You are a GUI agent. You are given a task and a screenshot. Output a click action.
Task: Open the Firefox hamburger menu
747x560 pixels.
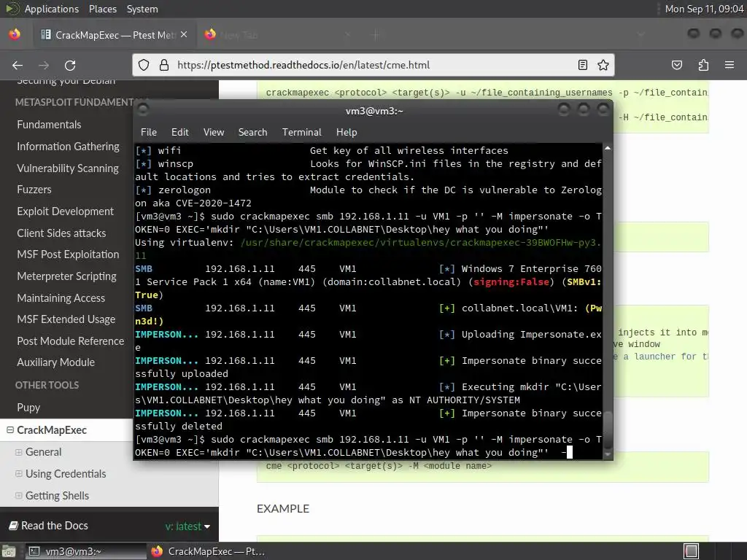click(729, 65)
